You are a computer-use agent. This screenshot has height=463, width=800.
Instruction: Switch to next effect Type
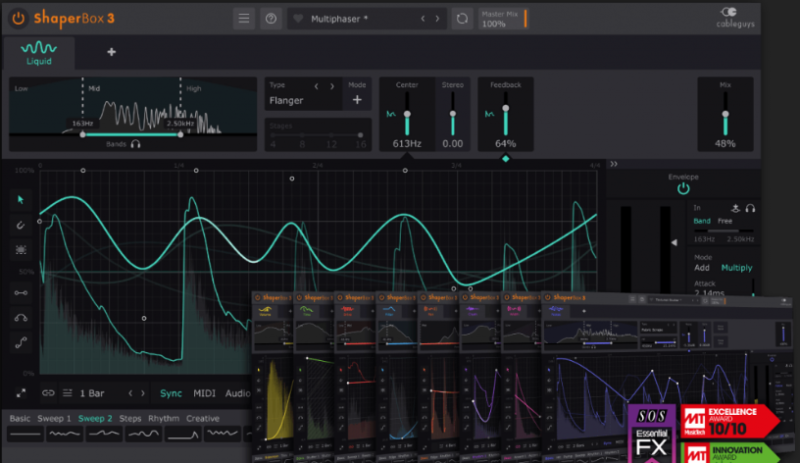(332, 86)
